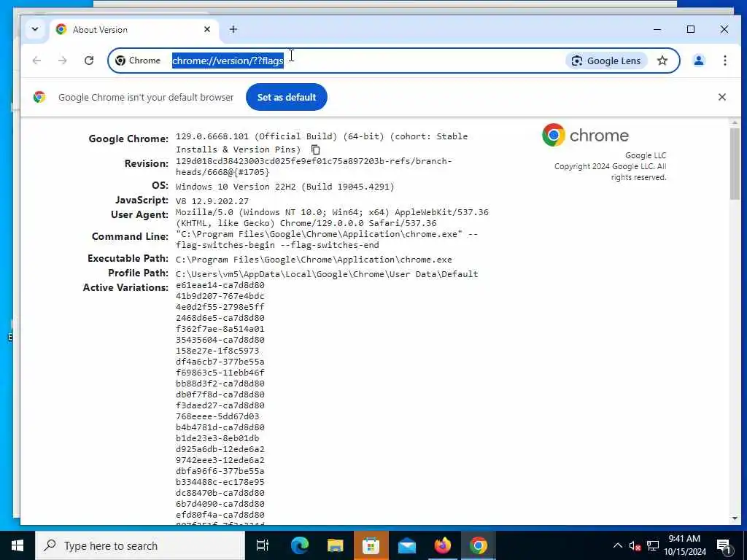Screen dimensions: 747x560
Task: Click the page scrollbar thumb
Action: click(x=734, y=163)
